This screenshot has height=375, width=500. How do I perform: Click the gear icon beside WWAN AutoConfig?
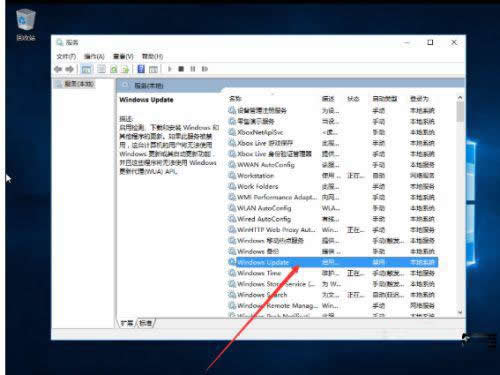[x=232, y=164]
